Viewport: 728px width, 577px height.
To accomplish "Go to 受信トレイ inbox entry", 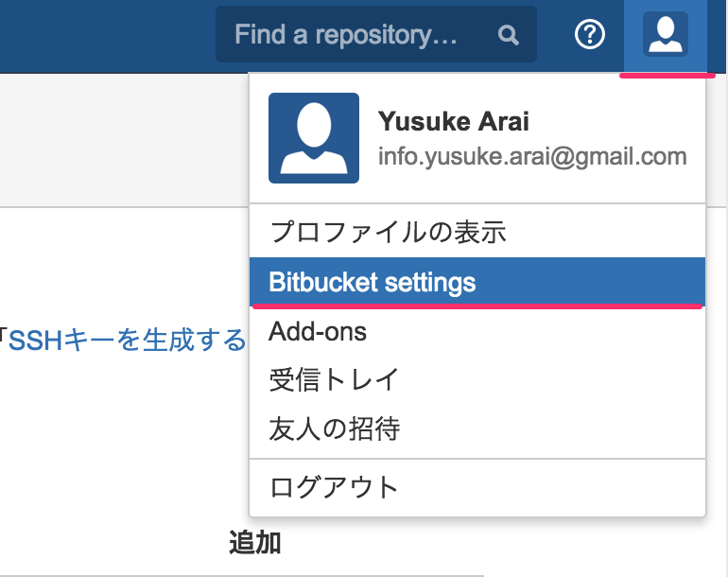I will click(x=477, y=379).
